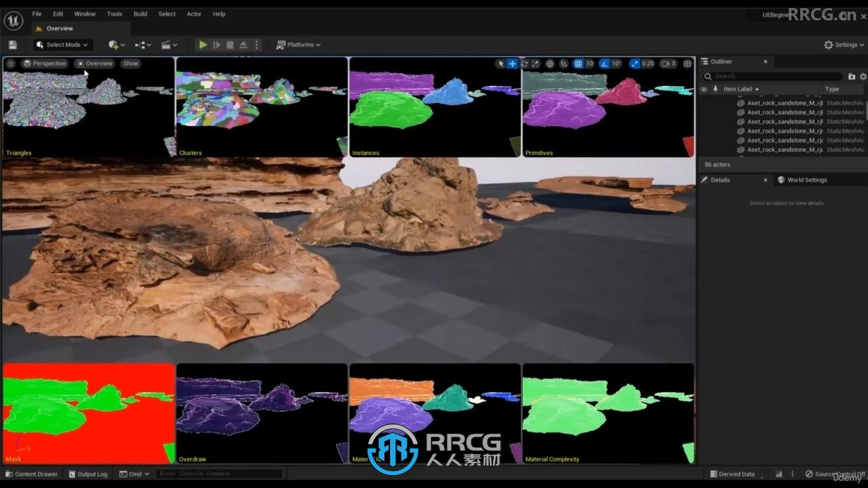868x488 pixels.
Task: Cycle the world/local coordinate globe icon
Action: click(550, 64)
